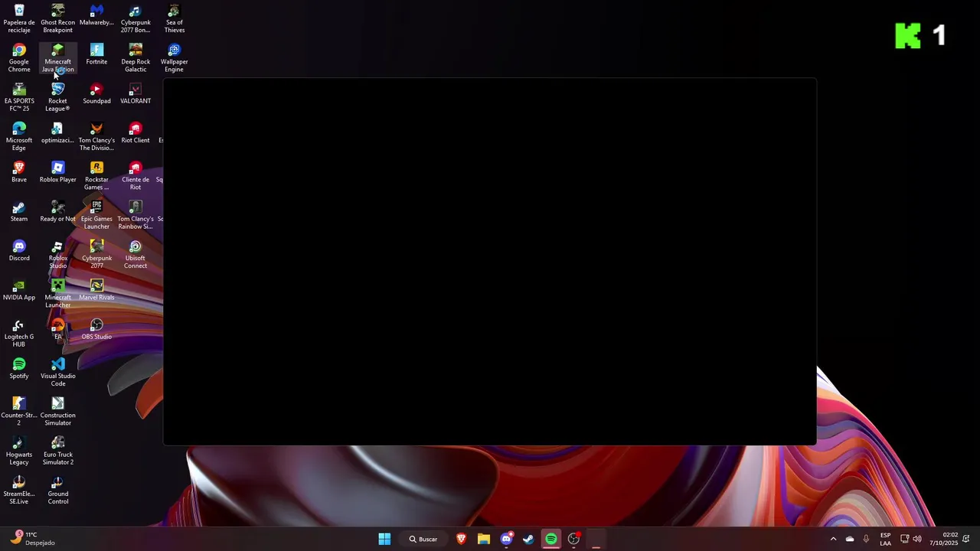This screenshot has height=551, width=980.
Task: Click the Brave desktop shortcut
Action: (x=19, y=172)
